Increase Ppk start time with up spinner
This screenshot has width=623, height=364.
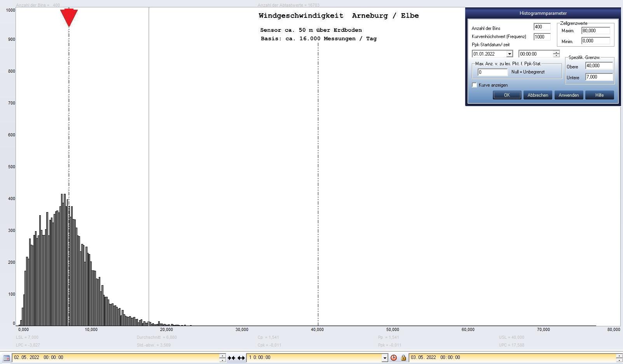point(556,52)
